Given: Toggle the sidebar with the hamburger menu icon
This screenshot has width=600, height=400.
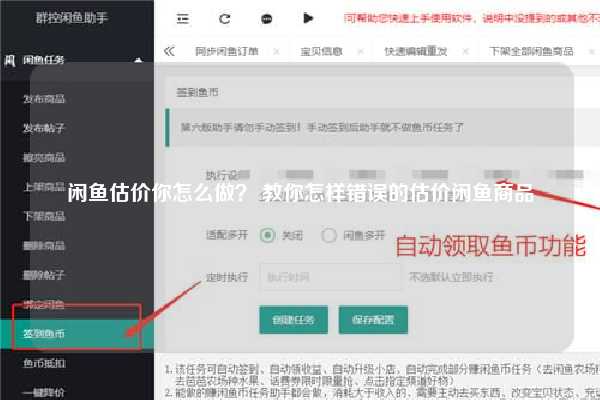Looking at the screenshot, I should 183,18.
